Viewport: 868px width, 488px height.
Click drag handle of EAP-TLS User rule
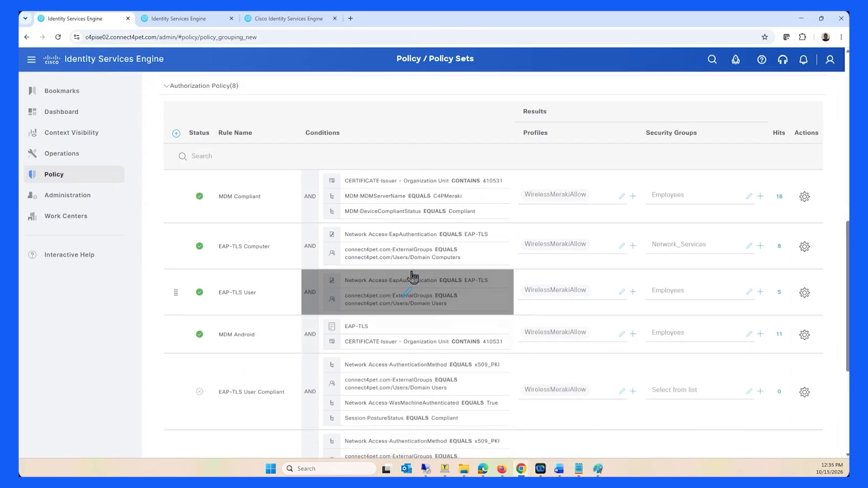click(x=176, y=292)
